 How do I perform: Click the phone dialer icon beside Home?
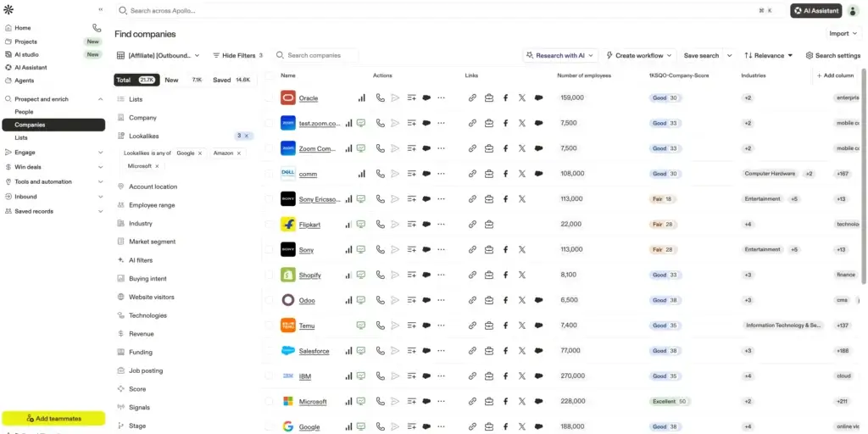point(97,28)
